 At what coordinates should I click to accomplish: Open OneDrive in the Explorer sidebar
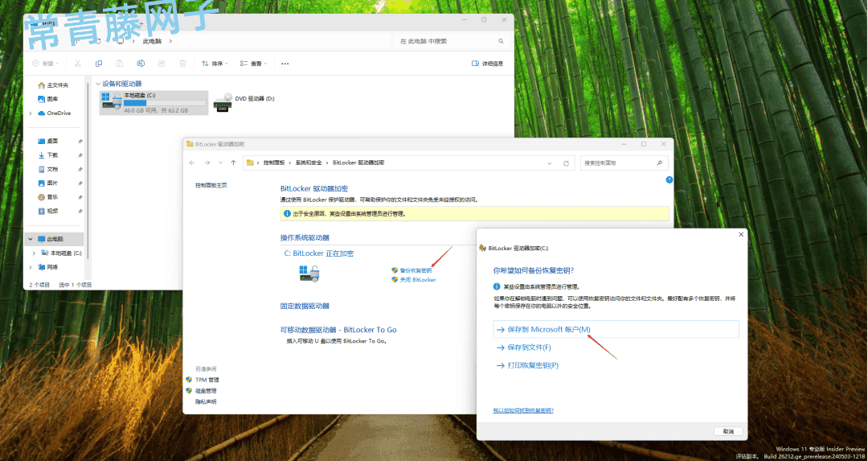(x=55, y=113)
